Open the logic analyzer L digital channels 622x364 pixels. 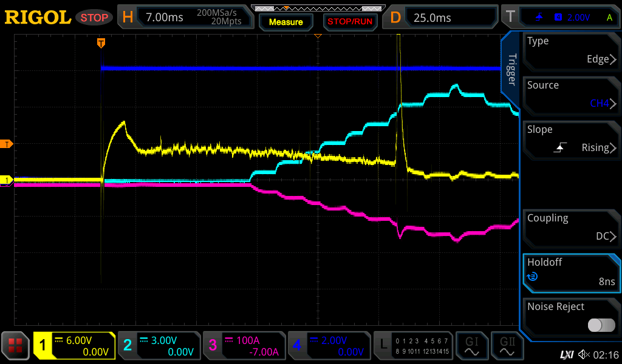tap(413, 346)
